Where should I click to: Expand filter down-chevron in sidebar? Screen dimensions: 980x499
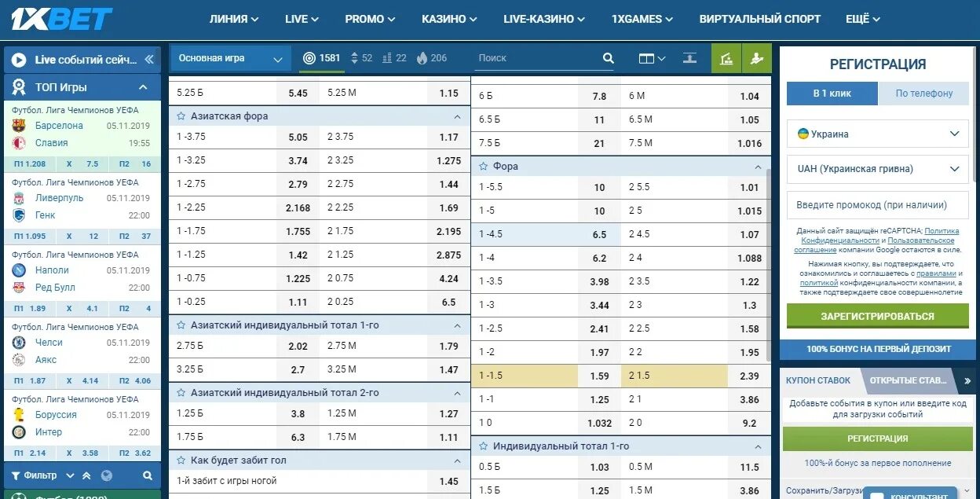(70, 475)
